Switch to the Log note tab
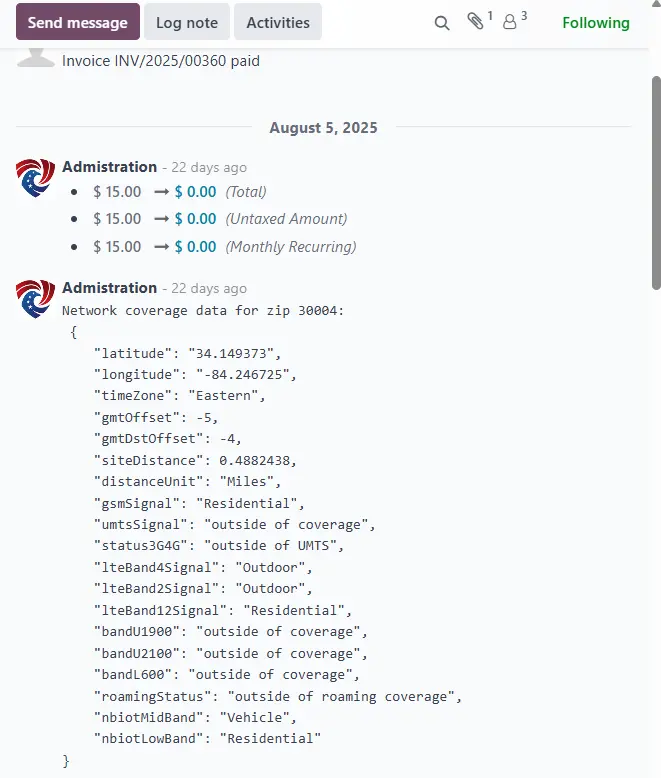 [x=187, y=22]
